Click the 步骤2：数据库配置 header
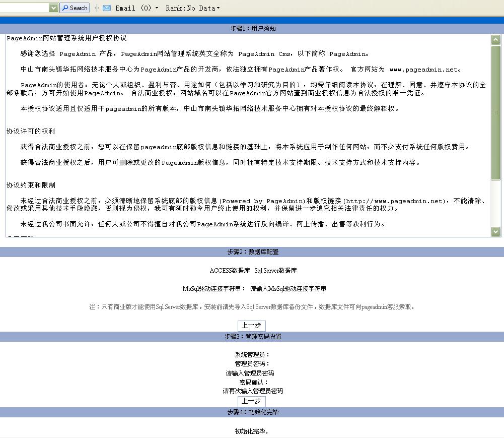504x438 pixels. click(x=253, y=252)
